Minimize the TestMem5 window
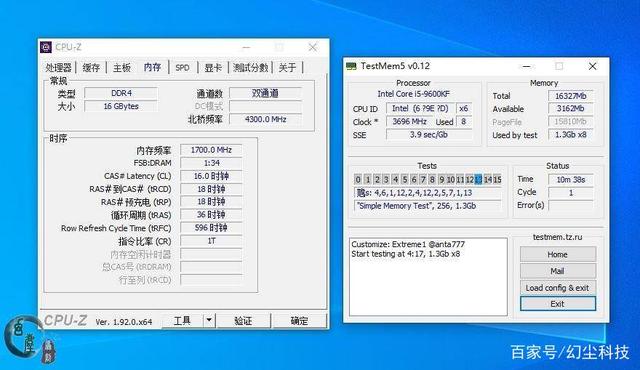The height and width of the screenshot is (370, 640). click(x=527, y=66)
